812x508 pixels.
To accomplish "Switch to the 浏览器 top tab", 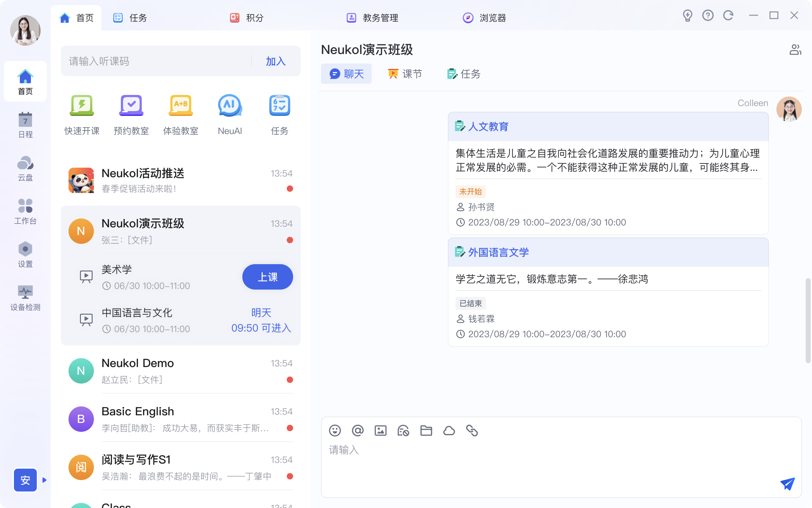I will click(x=484, y=18).
